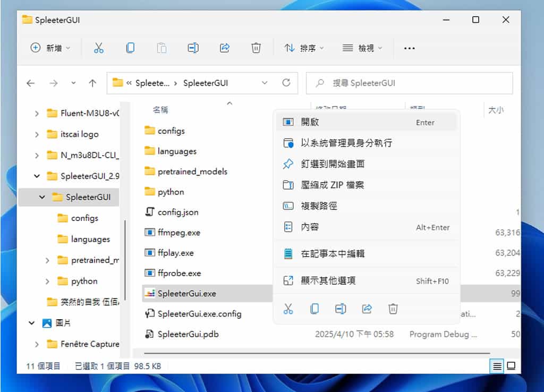Image resolution: width=544 pixels, height=392 pixels.
Task: Expand the python folder in the tree
Action: [47, 282]
